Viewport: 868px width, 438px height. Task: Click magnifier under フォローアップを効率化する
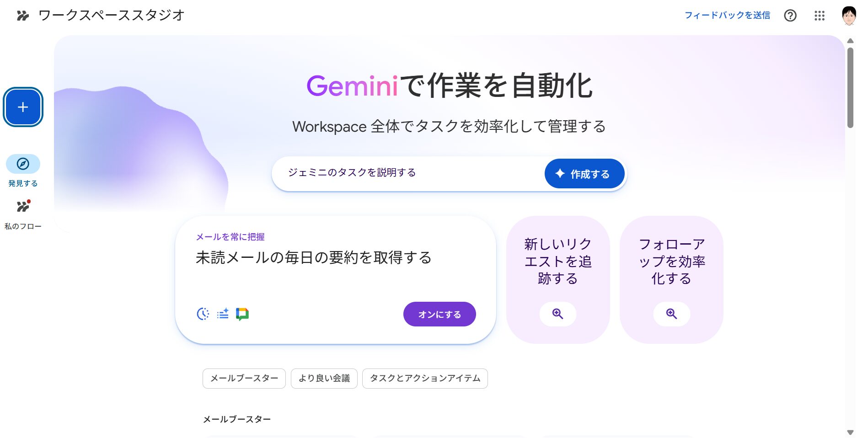coord(671,314)
